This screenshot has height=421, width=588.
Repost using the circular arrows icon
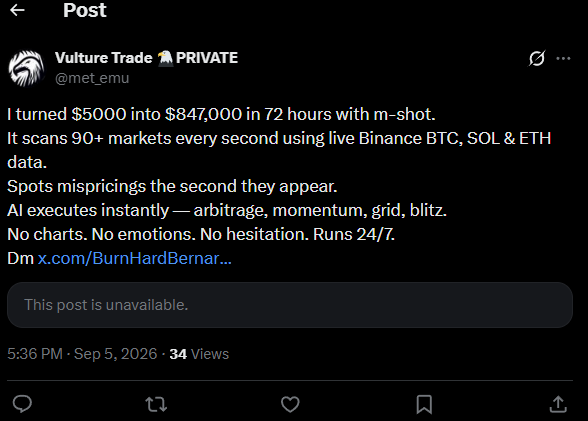[x=156, y=404]
